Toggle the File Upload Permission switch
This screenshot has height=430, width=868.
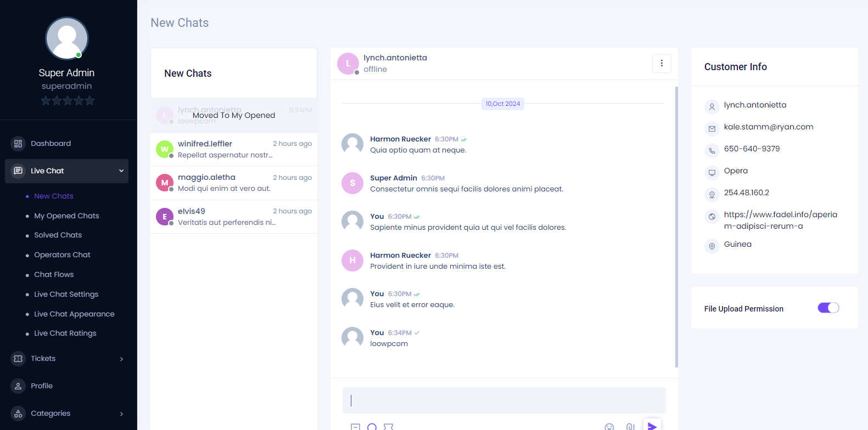coord(828,308)
